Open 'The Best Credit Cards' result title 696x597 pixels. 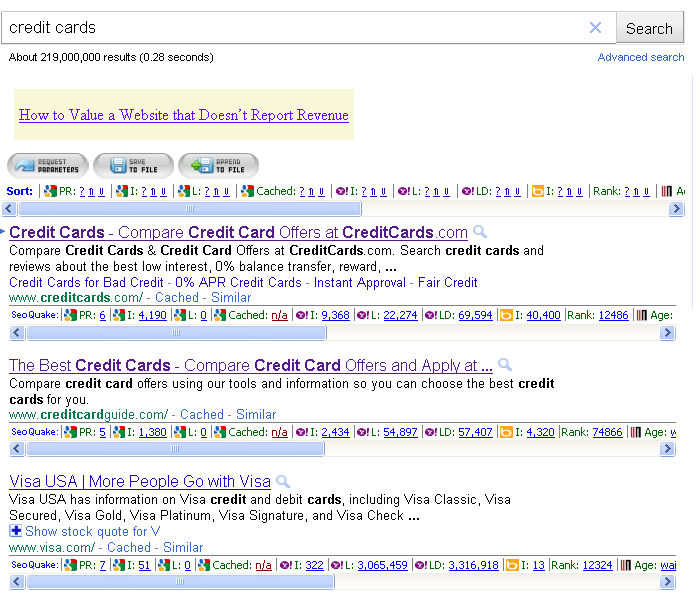click(251, 365)
